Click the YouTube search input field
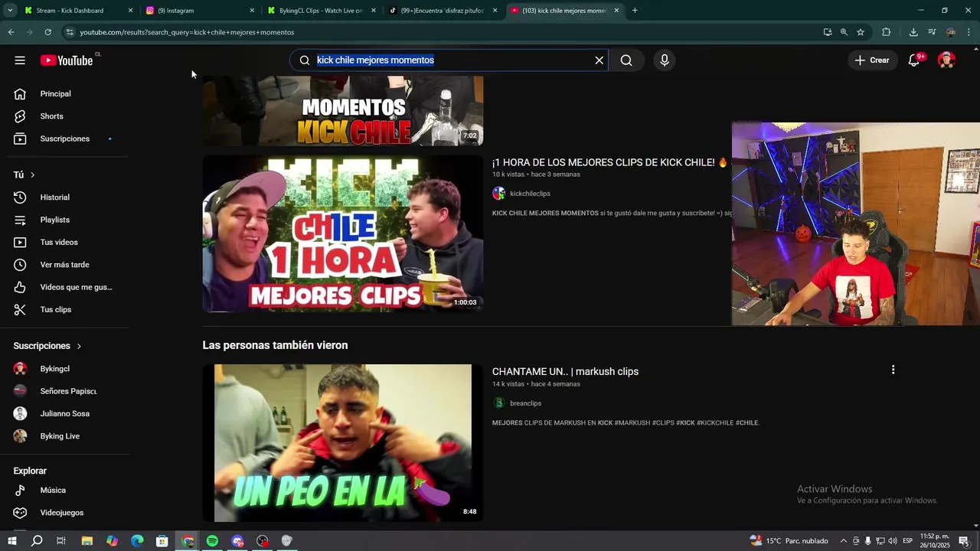The width and height of the screenshot is (980, 551). tap(452, 60)
